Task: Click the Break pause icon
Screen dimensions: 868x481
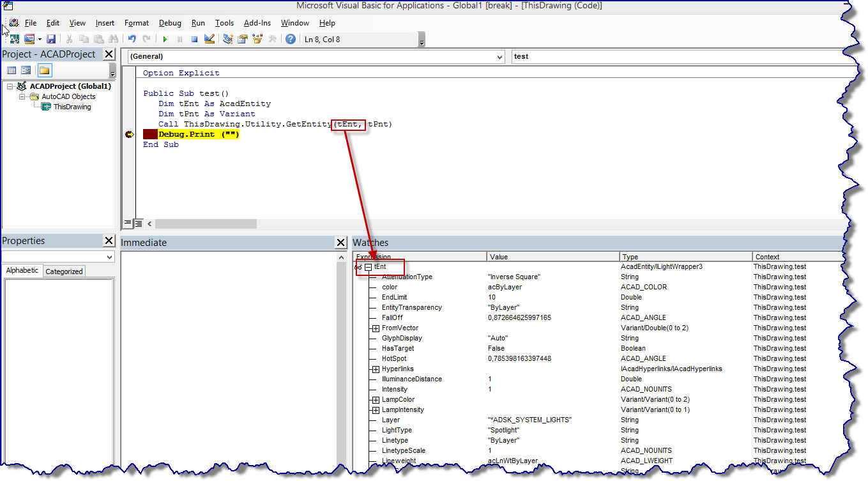Action: 179,40
